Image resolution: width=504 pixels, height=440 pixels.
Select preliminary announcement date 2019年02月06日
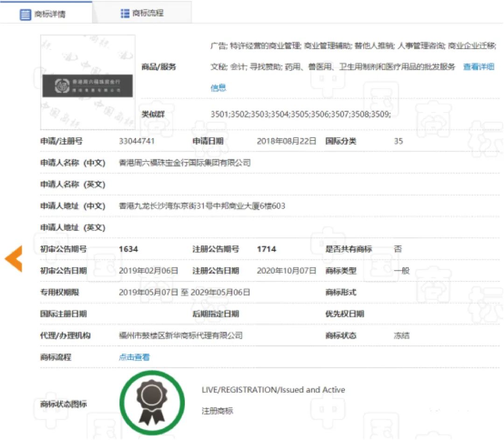coord(148,271)
